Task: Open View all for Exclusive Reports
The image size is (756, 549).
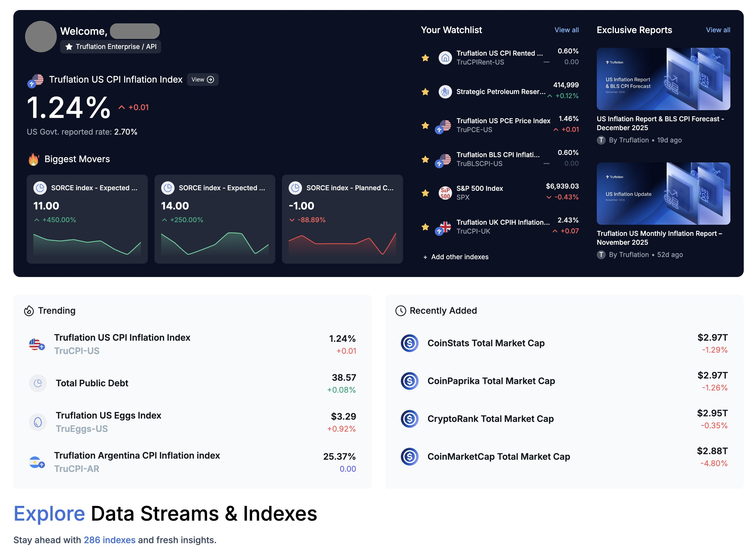Action: point(718,30)
